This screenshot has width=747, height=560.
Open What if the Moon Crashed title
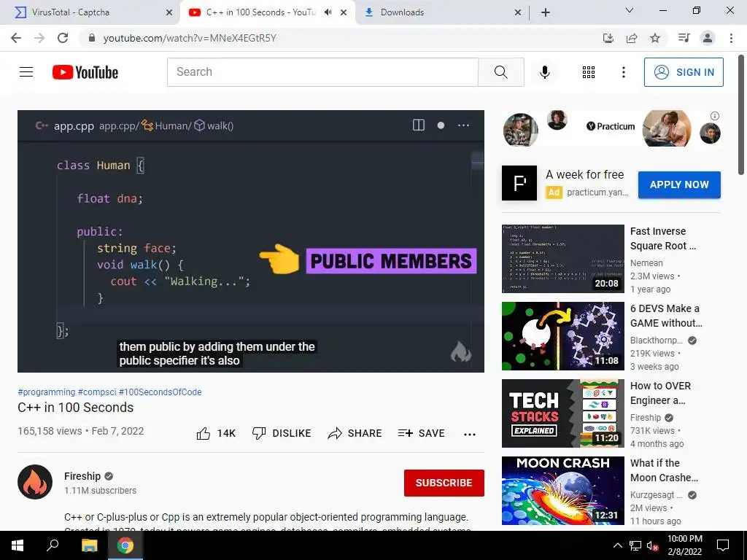664,470
